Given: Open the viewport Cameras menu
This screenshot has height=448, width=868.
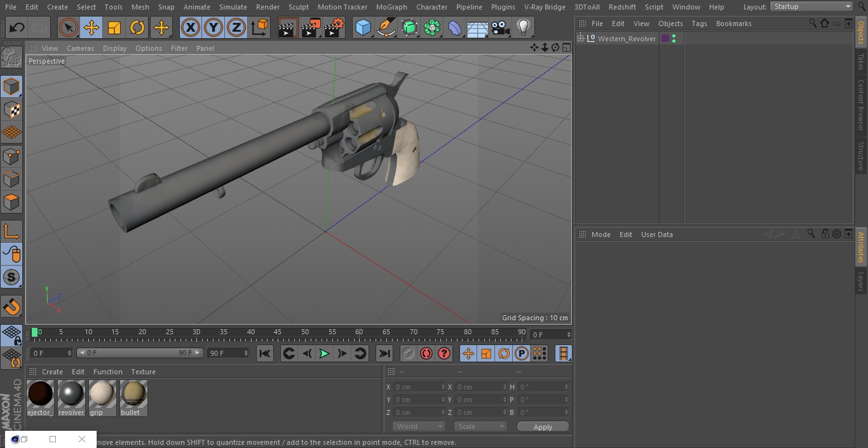Looking at the screenshot, I should tap(80, 48).
